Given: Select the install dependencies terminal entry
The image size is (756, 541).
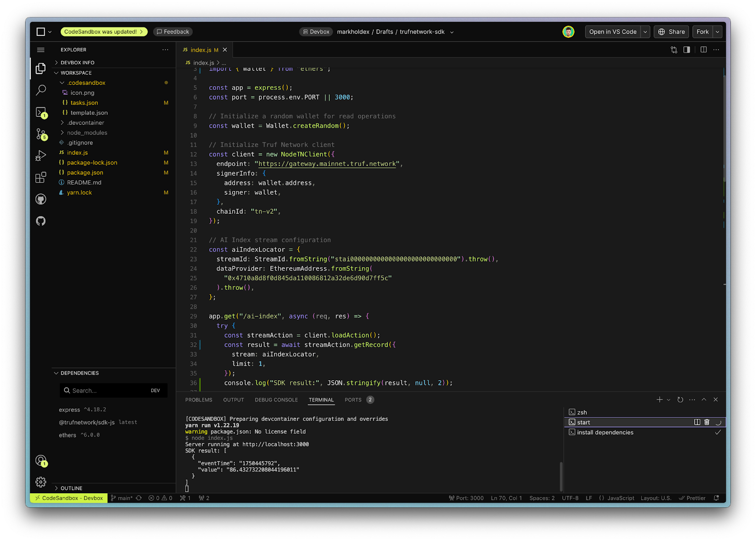Looking at the screenshot, I should click(645, 432).
